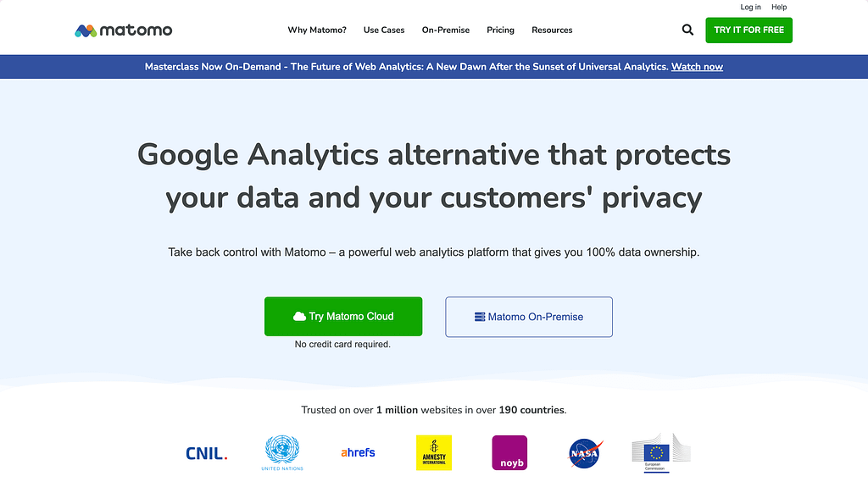Open the search magnifier icon
Screen dimensions: 868x504
coord(687,29)
